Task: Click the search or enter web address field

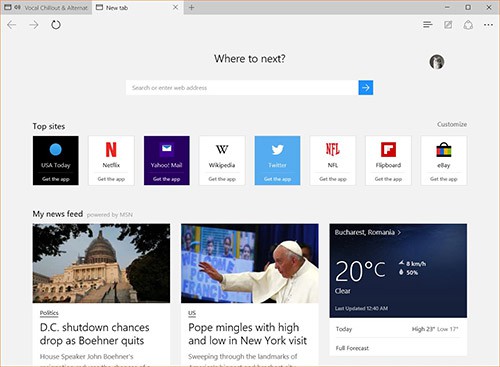Action: click(x=242, y=88)
